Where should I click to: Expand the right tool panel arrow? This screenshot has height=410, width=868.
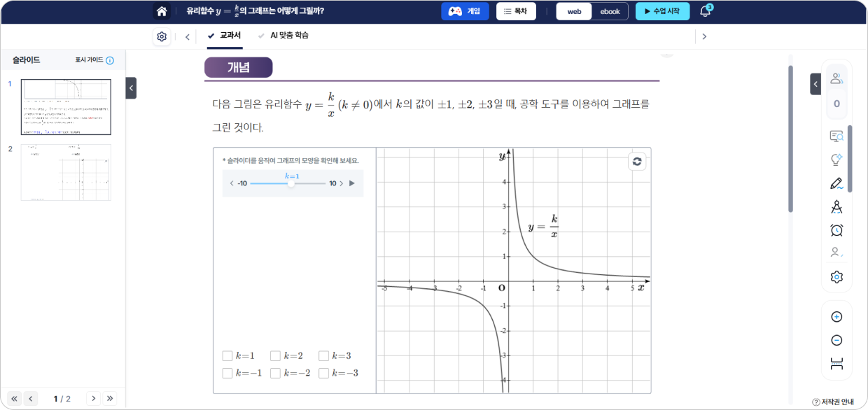[x=815, y=84]
